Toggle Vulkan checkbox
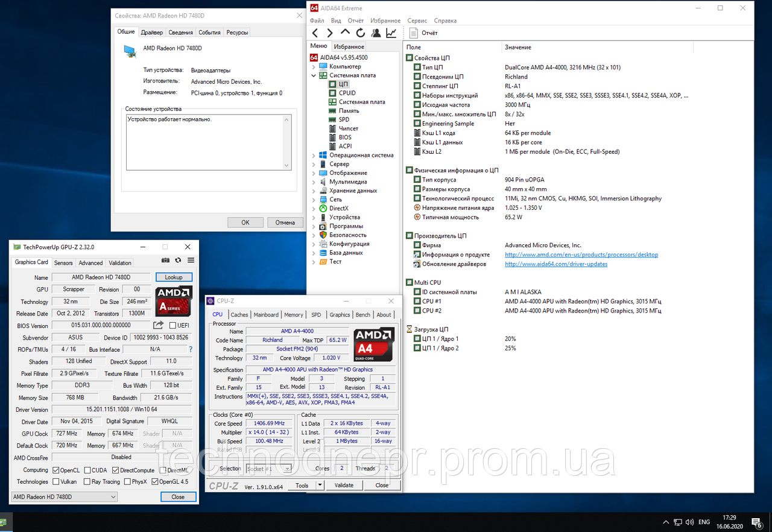 coord(56,482)
